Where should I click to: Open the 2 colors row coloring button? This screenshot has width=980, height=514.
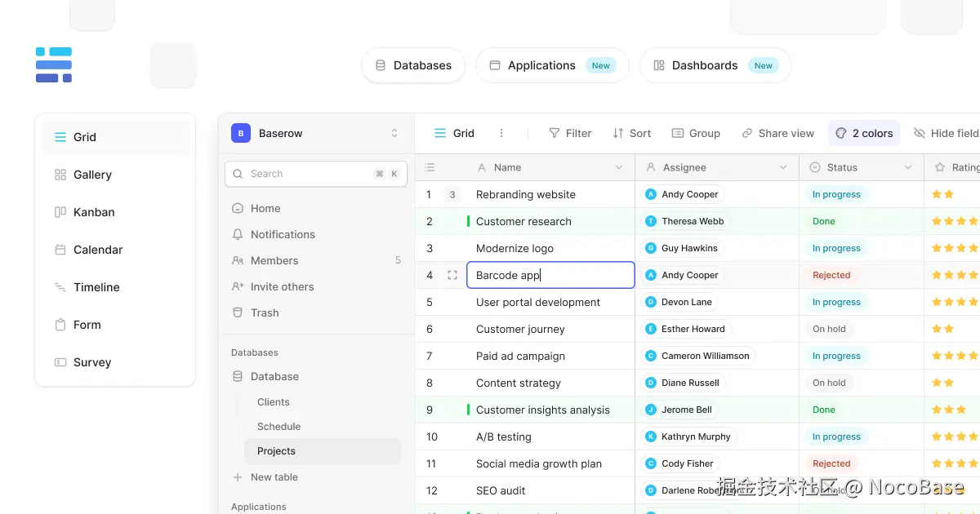click(x=864, y=134)
